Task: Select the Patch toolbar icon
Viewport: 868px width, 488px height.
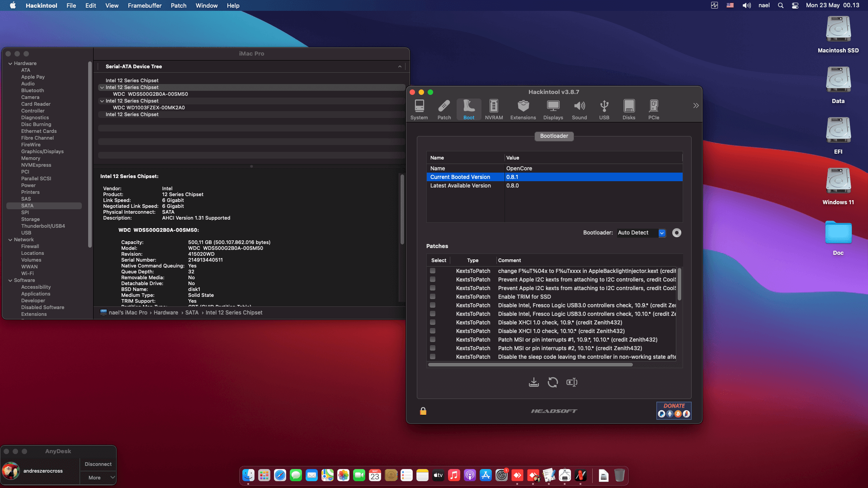Action: click(x=444, y=109)
